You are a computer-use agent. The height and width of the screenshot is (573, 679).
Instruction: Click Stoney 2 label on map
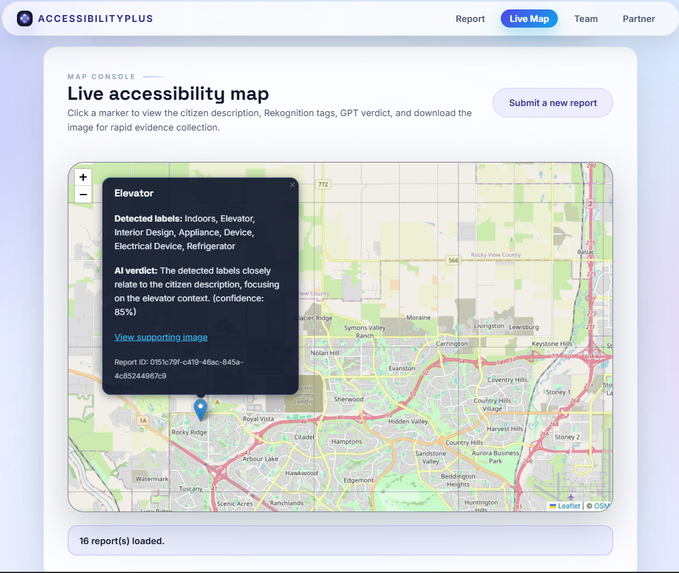click(x=567, y=437)
